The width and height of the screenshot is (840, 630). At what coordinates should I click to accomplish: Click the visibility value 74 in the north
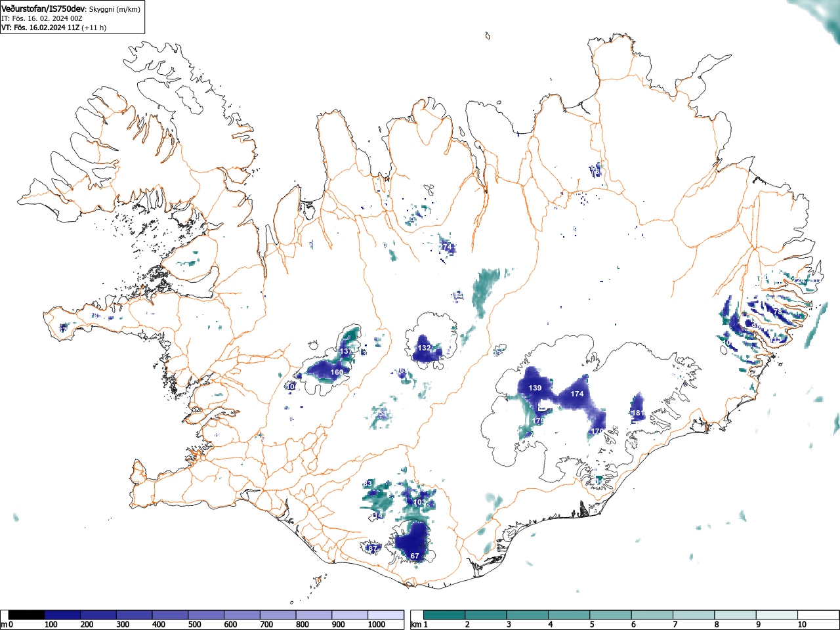tap(448, 247)
